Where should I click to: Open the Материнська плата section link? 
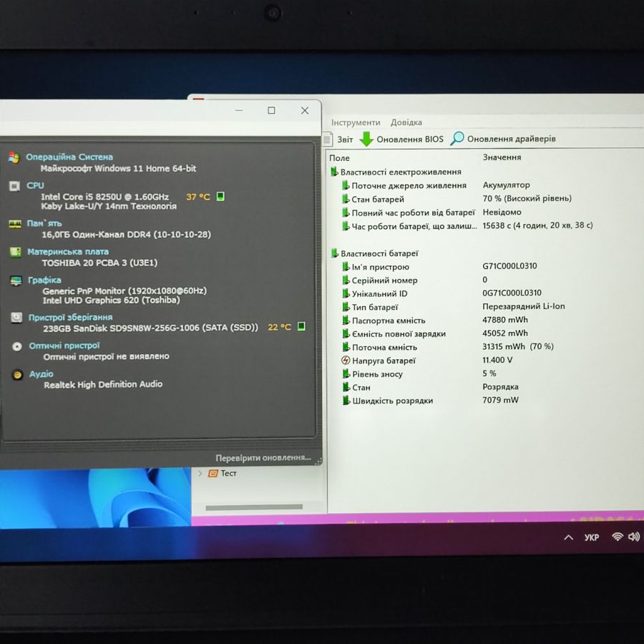68,252
